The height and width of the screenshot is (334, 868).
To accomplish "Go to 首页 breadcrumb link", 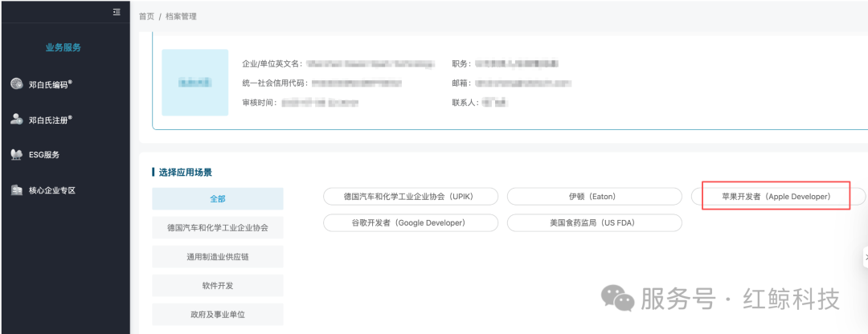I will tap(146, 17).
